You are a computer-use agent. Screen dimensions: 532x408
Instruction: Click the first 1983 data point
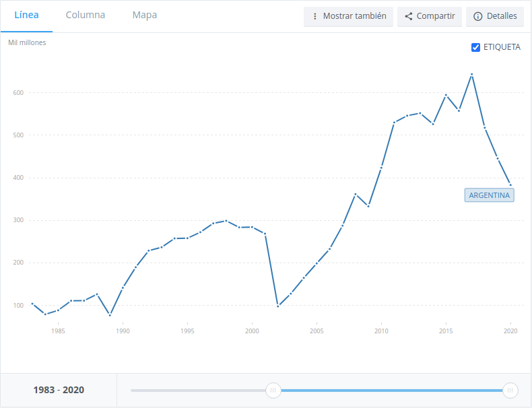point(32,304)
